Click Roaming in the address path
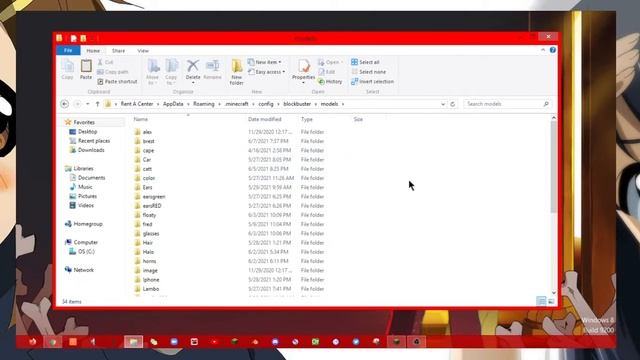640x360 pixels. (x=204, y=104)
